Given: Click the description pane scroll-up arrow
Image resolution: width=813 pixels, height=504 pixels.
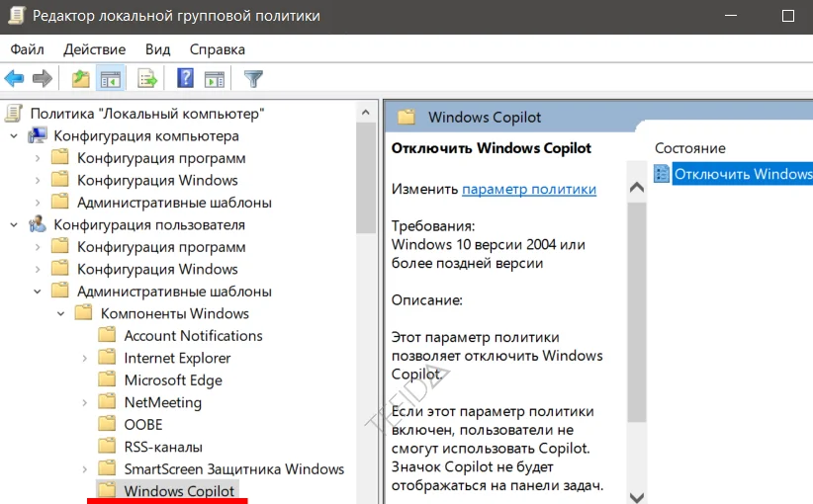Looking at the screenshot, I should coord(636,187).
